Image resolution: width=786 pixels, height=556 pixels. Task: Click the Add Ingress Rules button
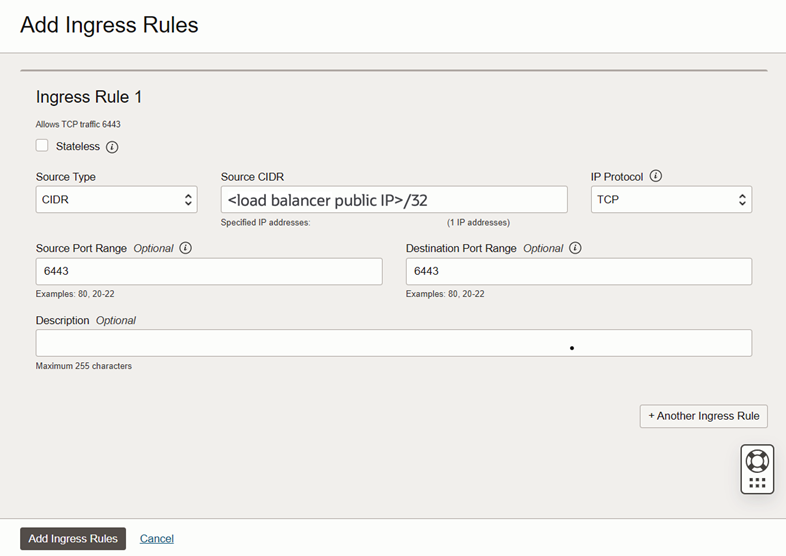[73, 538]
